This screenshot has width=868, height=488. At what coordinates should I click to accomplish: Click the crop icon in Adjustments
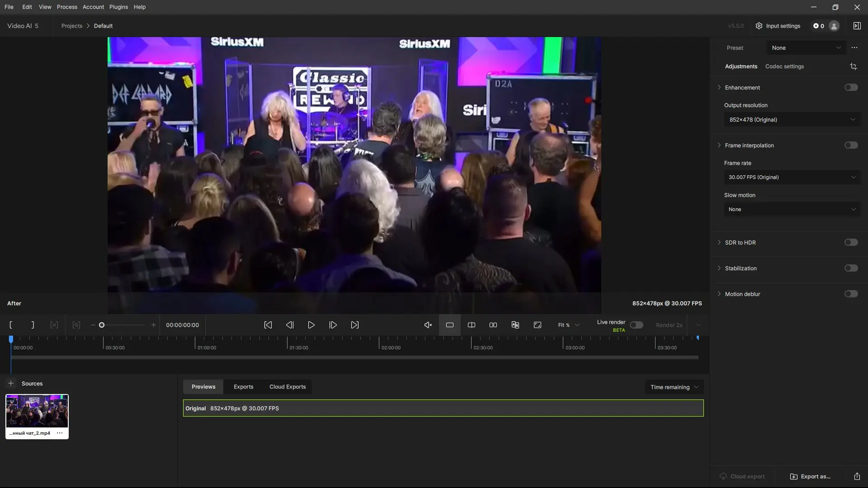point(854,66)
